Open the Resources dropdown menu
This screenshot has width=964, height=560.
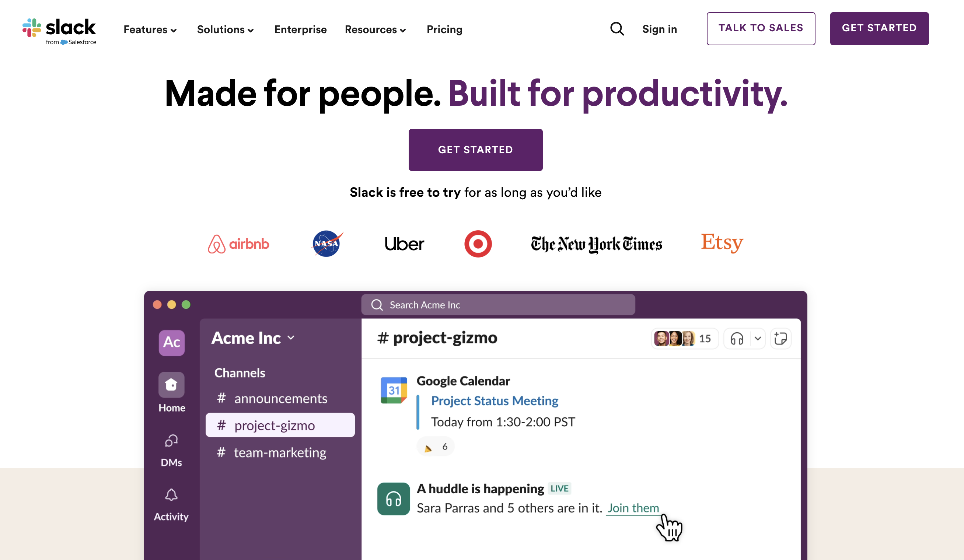375,29
